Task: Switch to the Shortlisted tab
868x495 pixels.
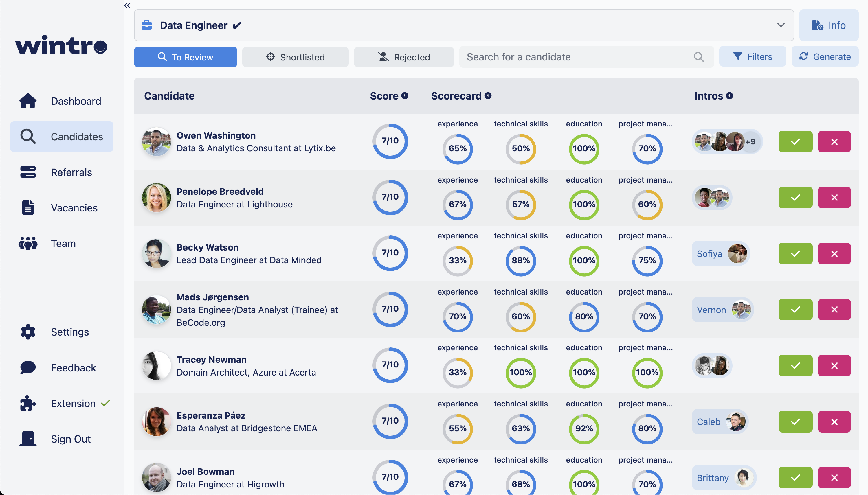Action: coord(295,57)
